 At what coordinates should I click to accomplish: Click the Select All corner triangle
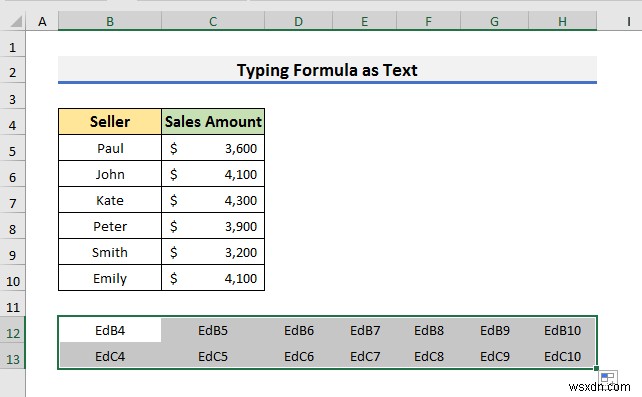click(x=16, y=21)
